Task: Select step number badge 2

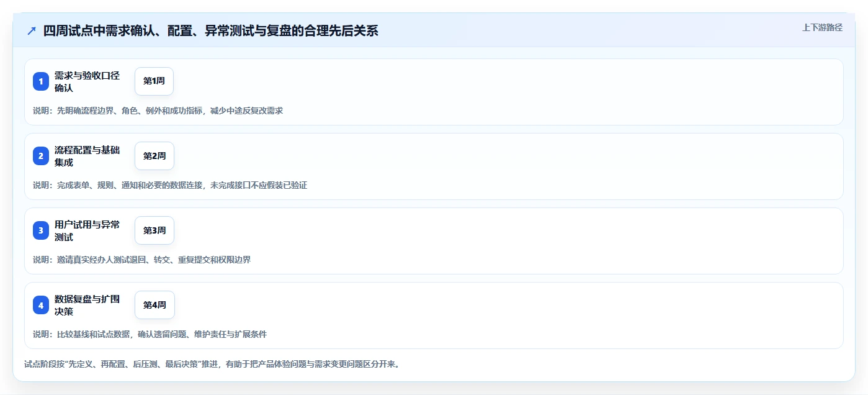Action: tap(41, 156)
